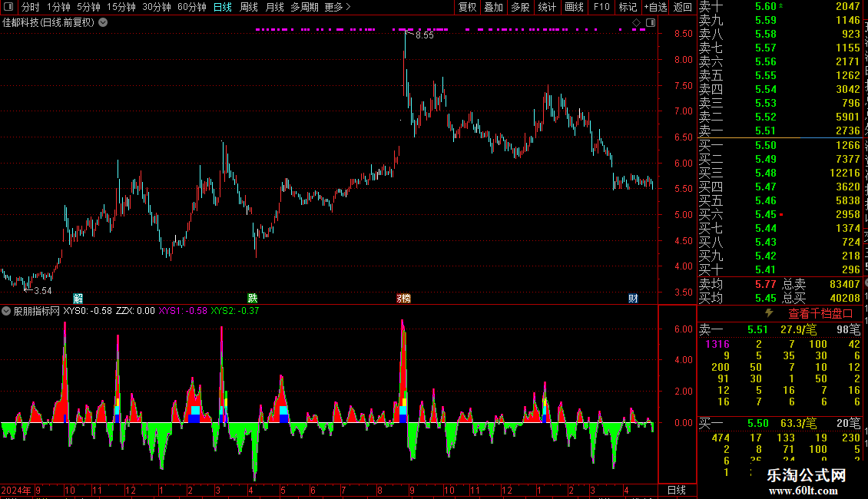The image size is (868, 499).
Task: Click the 返回 back button
Action: [683, 7]
